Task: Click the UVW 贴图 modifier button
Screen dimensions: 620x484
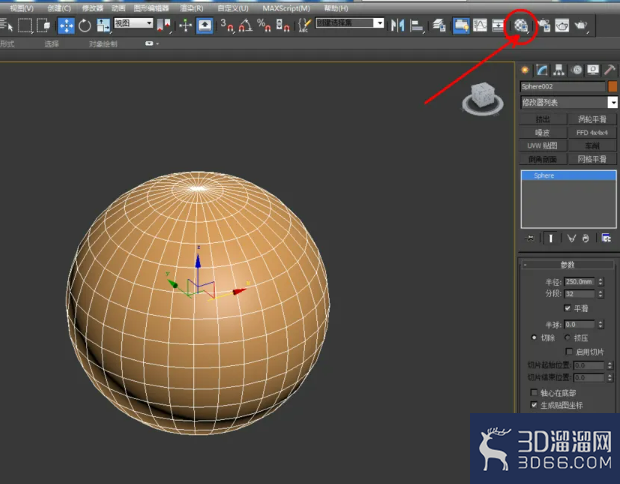Action: coord(542,146)
